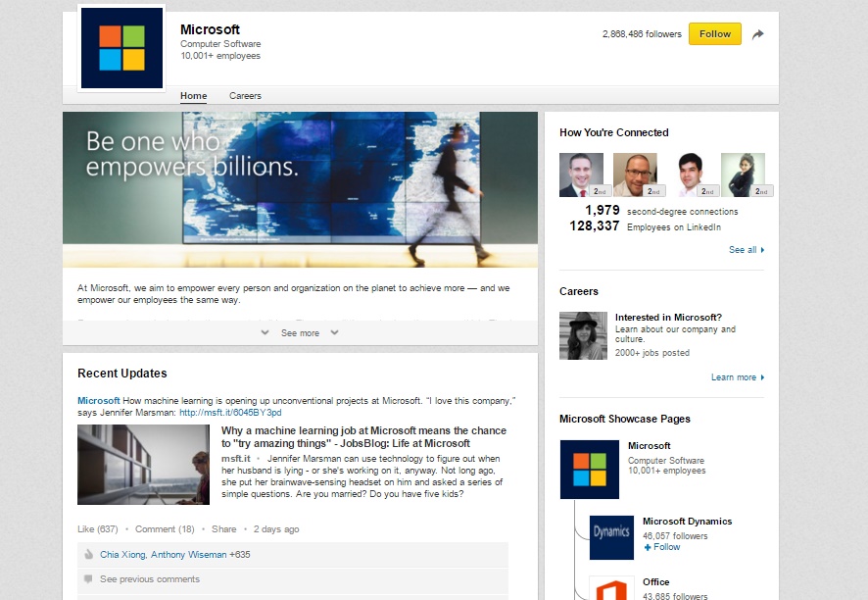Click the How You're Connected heading
Viewport: 868px width, 600px height.
(x=614, y=132)
